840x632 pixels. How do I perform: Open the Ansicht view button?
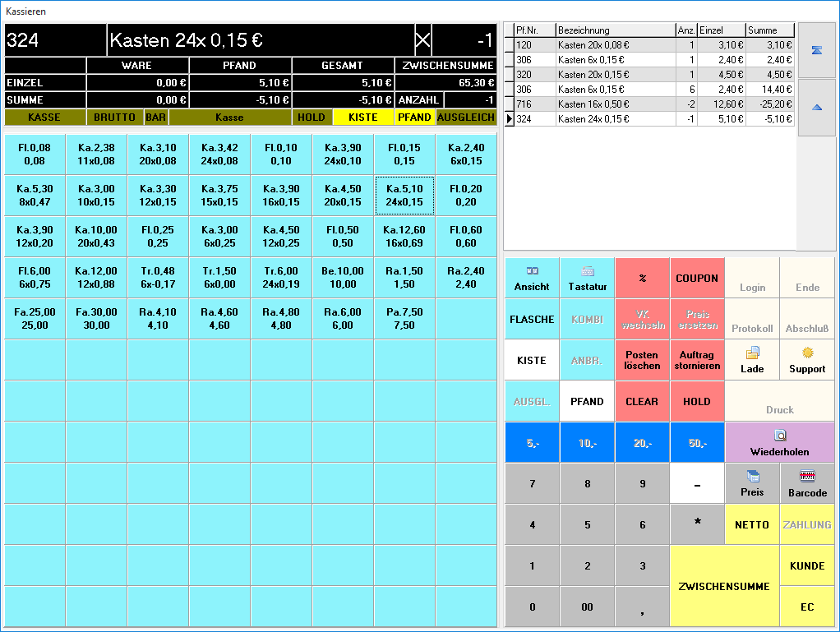point(532,278)
